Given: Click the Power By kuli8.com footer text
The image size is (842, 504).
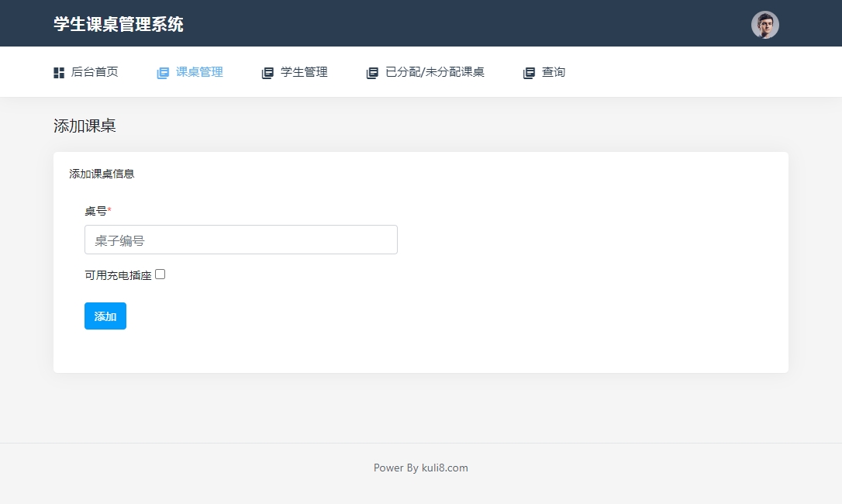Looking at the screenshot, I should 421,468.
